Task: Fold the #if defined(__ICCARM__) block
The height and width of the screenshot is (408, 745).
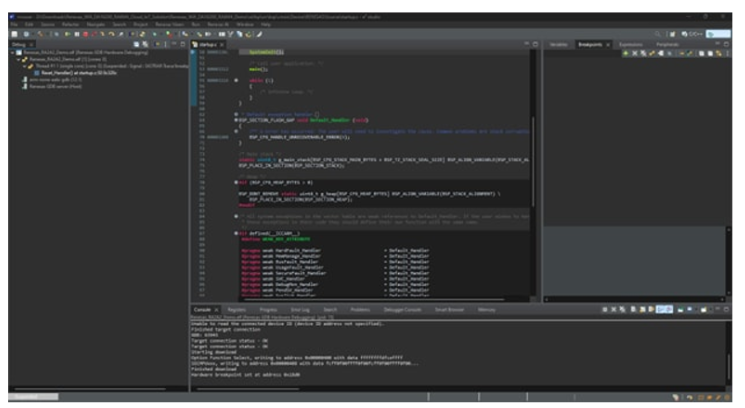Action: (236, 233)
